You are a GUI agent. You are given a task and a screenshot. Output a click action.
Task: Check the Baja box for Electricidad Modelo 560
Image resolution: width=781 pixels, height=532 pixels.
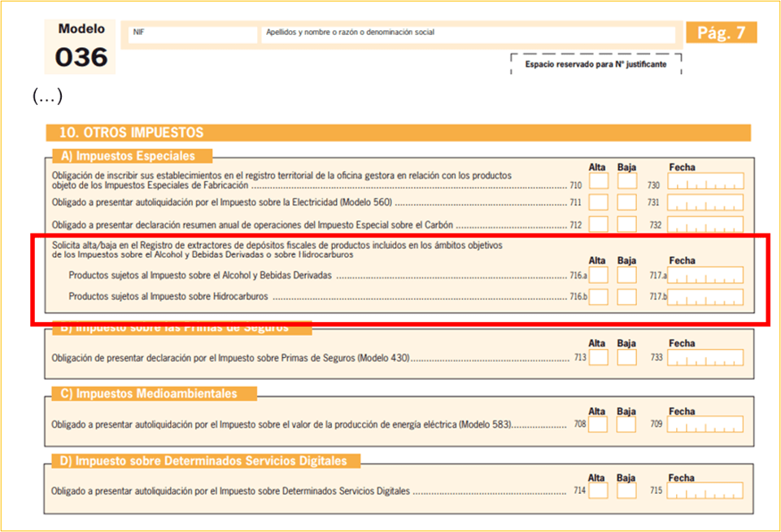pyautogui.click(x=627, y=203)
